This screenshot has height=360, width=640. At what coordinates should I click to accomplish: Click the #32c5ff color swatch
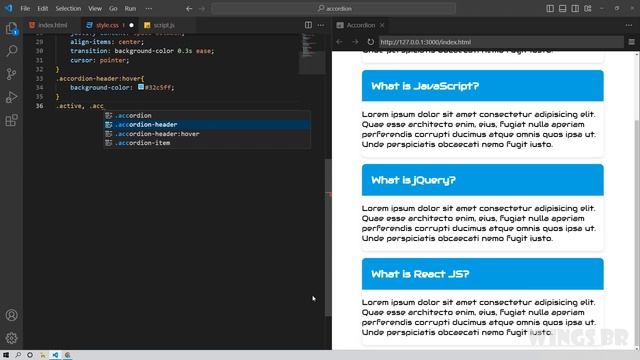(x=141, y=87)
